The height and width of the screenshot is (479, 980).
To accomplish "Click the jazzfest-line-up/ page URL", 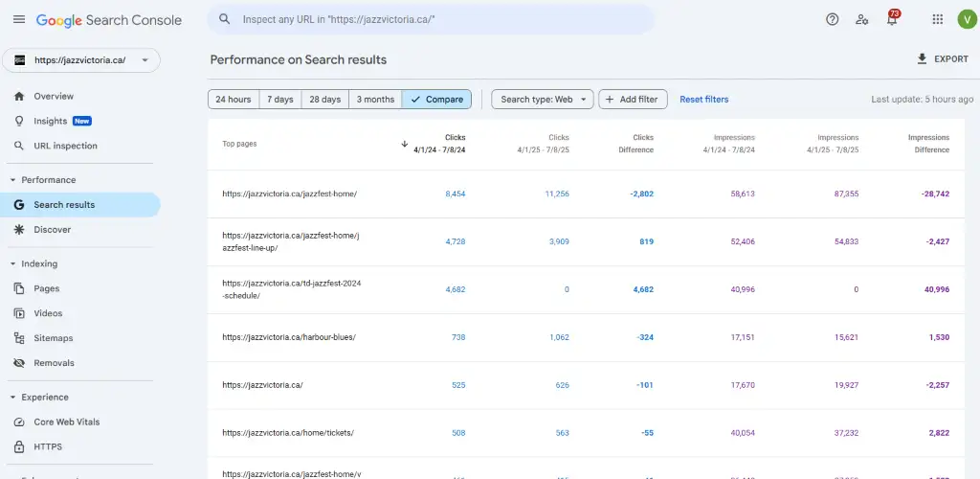I will tap(291, 241).
